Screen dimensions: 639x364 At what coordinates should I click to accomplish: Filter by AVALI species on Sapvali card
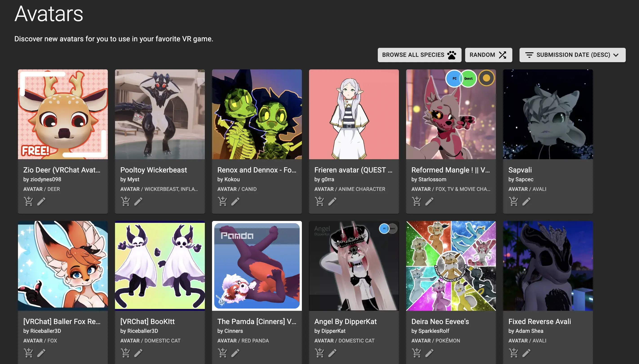tap(539, 189)
